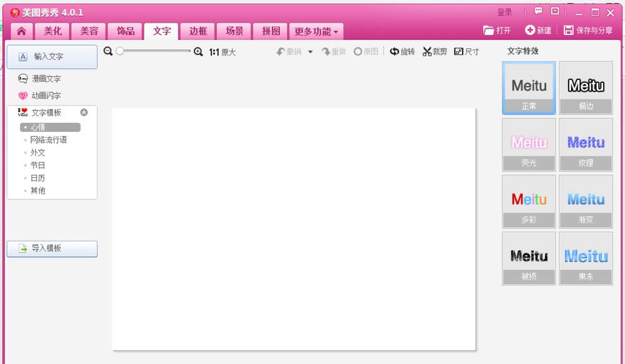Apply the 正常 text effect
Image resolution: width=625 pixels, height=364 pixels.
pyautogui.click(x=529, y=89)
